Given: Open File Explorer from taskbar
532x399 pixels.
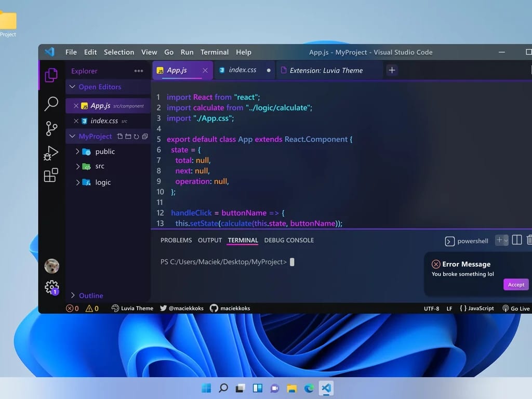Looking at the screenshot, I should (x=291, y=388).
